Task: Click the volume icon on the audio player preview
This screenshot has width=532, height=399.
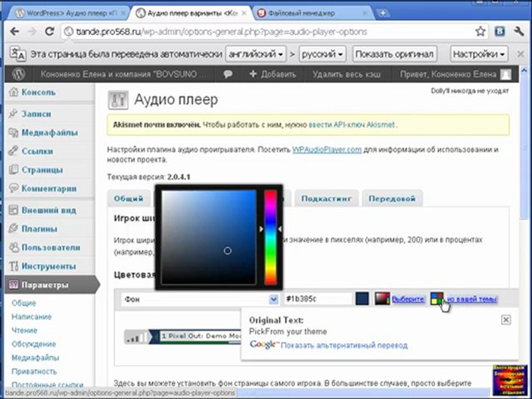Action: tap(136, 337)
